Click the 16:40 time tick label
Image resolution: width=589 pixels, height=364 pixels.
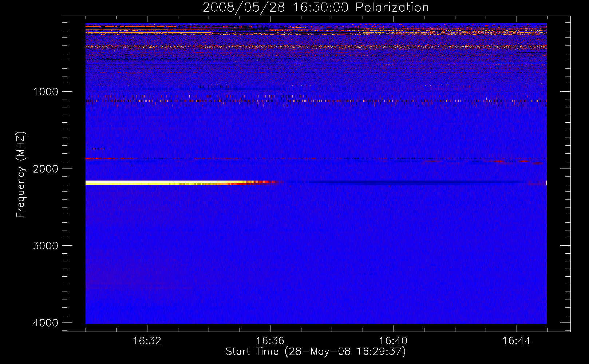click(393, 341)
